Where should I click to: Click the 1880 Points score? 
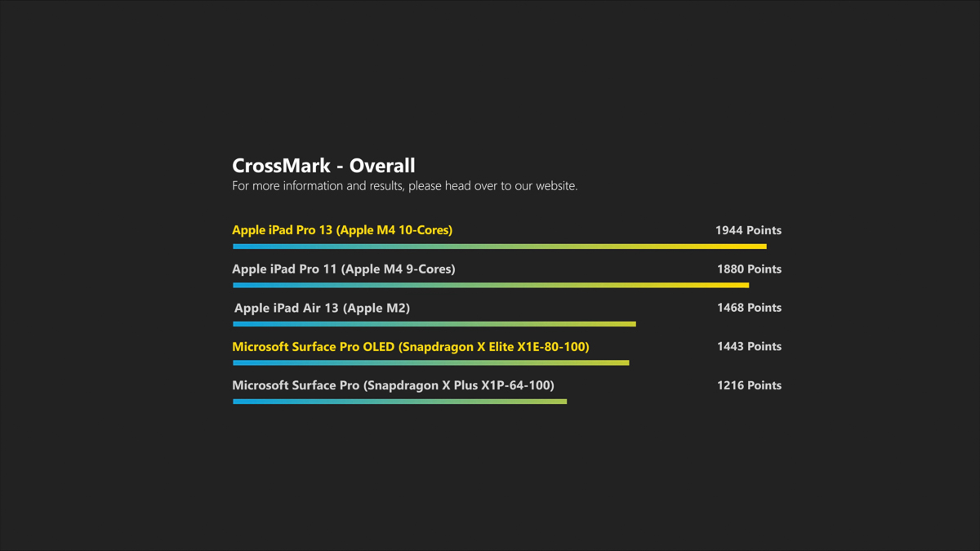click(749, 269)
